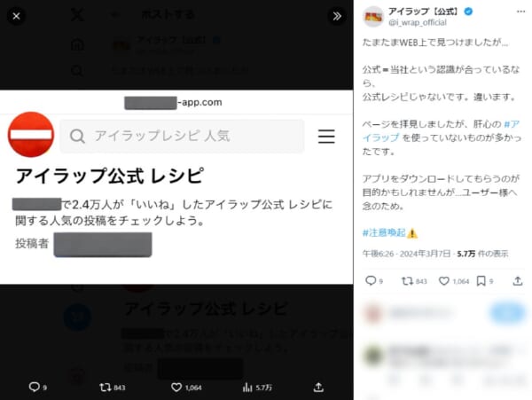The width and height of the screenshot is (532, 400).
Task: Click the share icon in bottom image bar
Action: [x=318, y=387]
